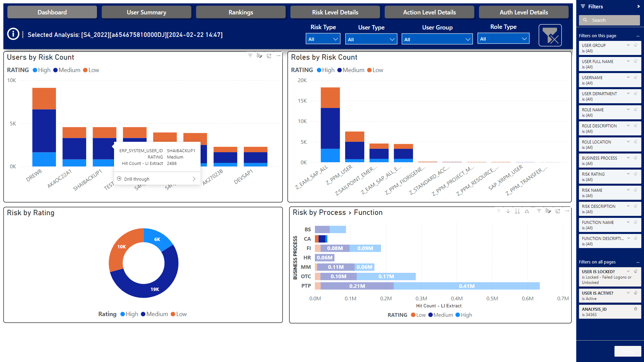Image resolution: width=644 pixels, height=362 pixels.
Task: Go to next level in hierarchy (double arrows)
Action: pos(517,211)
